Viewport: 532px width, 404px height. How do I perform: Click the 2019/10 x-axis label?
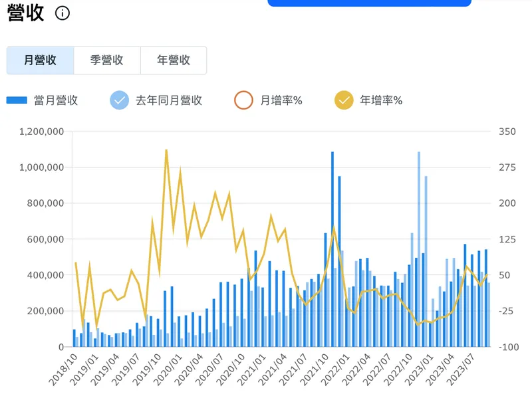(x=147, y=369)
